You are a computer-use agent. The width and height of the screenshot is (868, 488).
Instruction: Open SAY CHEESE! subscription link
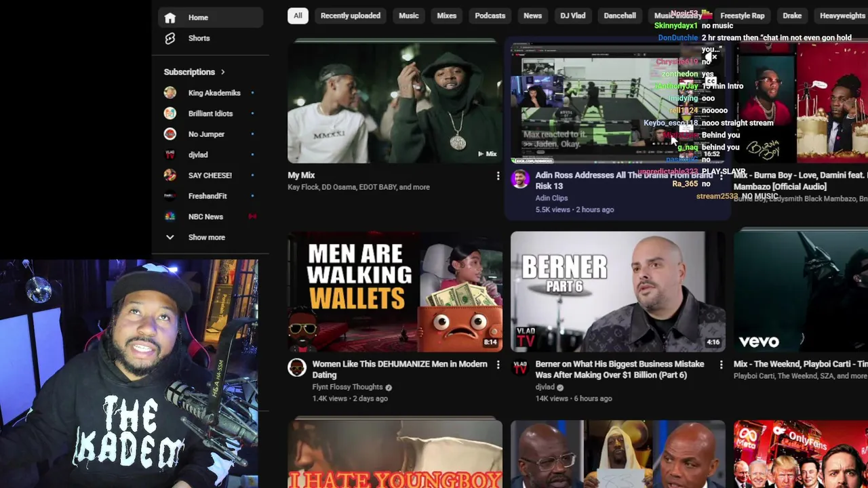[x=210, y=176]
